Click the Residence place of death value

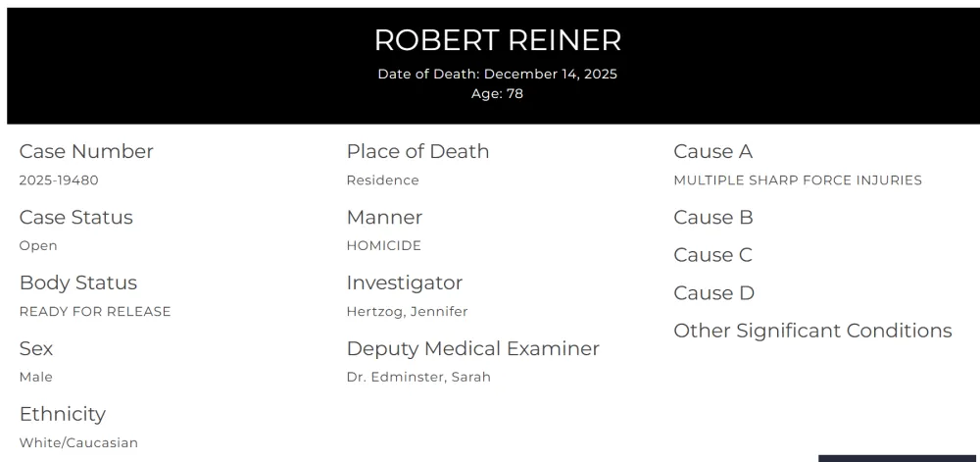coord(382,180)
